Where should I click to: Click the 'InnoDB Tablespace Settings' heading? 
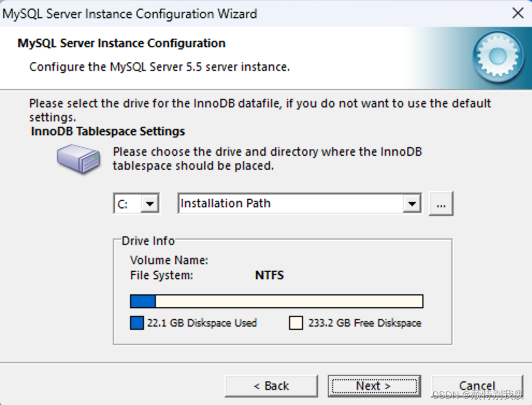108,131
